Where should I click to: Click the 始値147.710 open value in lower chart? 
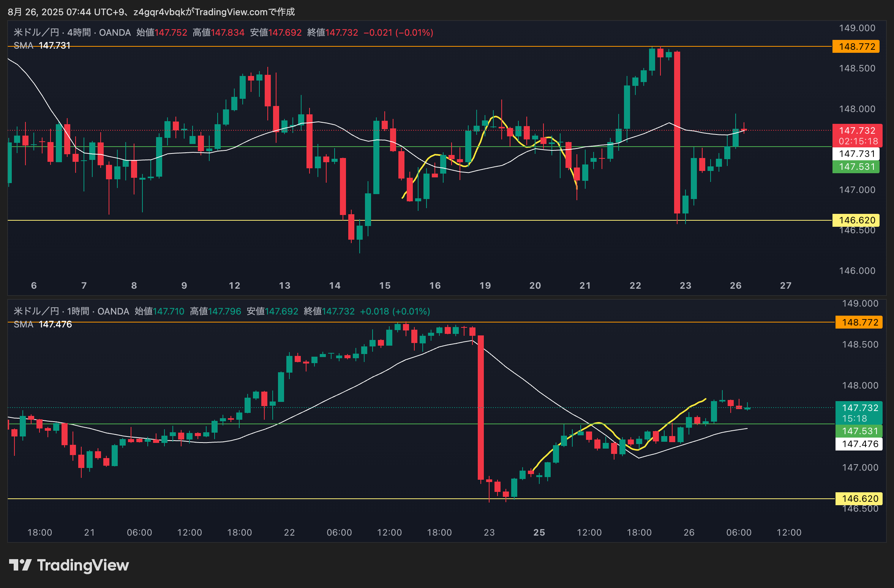click(160, 311)
